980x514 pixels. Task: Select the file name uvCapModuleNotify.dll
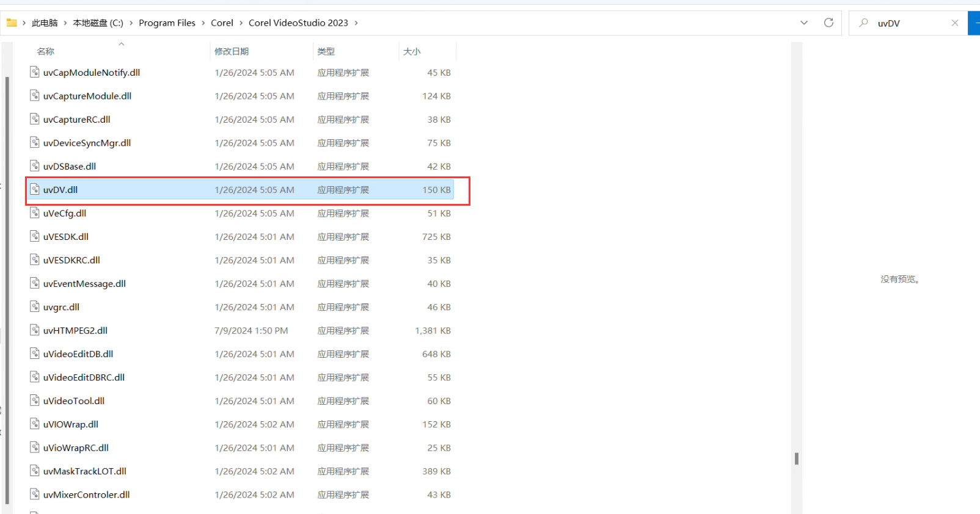coord(92,73)
